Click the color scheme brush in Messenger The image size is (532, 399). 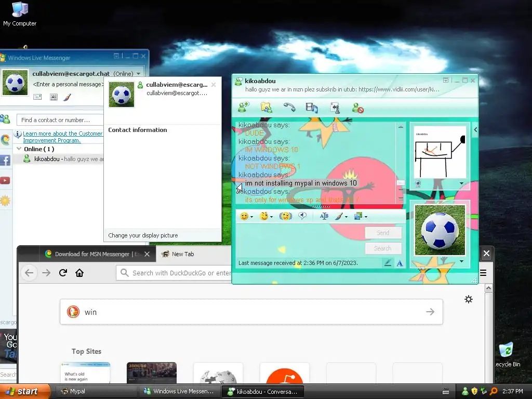(x=67, y=97)
